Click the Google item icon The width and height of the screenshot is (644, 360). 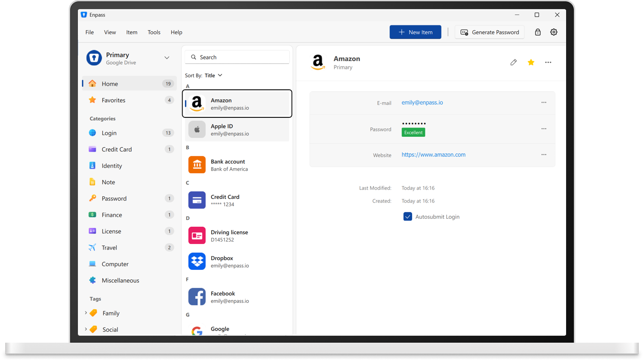(197, 331)
